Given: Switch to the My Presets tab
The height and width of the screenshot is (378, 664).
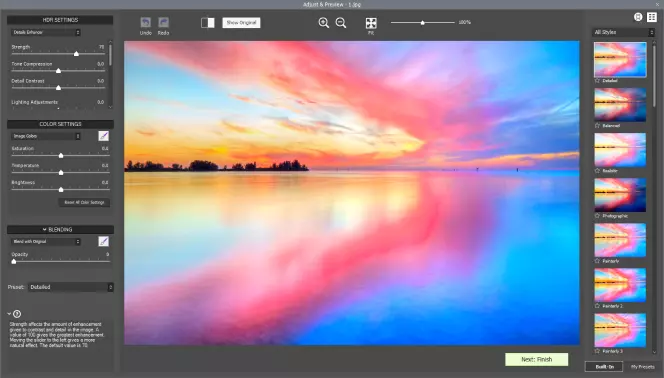Looking at the screenshot, I should [642, 367].
